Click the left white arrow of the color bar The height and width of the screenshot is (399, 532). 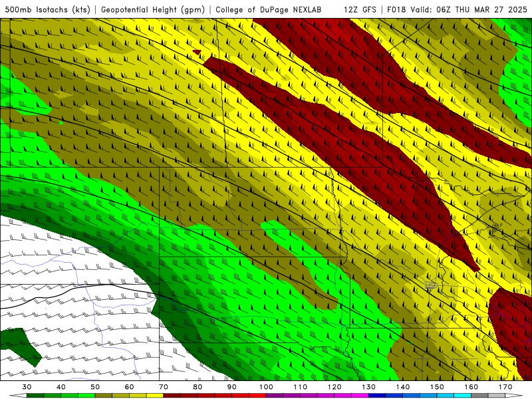coord(19,396)
